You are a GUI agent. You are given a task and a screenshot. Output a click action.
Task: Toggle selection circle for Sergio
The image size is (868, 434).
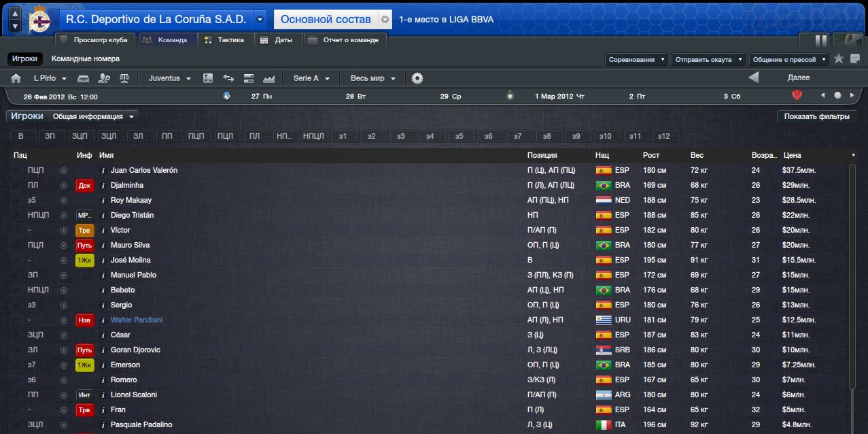pyautogui.click(x=64, y=305)
